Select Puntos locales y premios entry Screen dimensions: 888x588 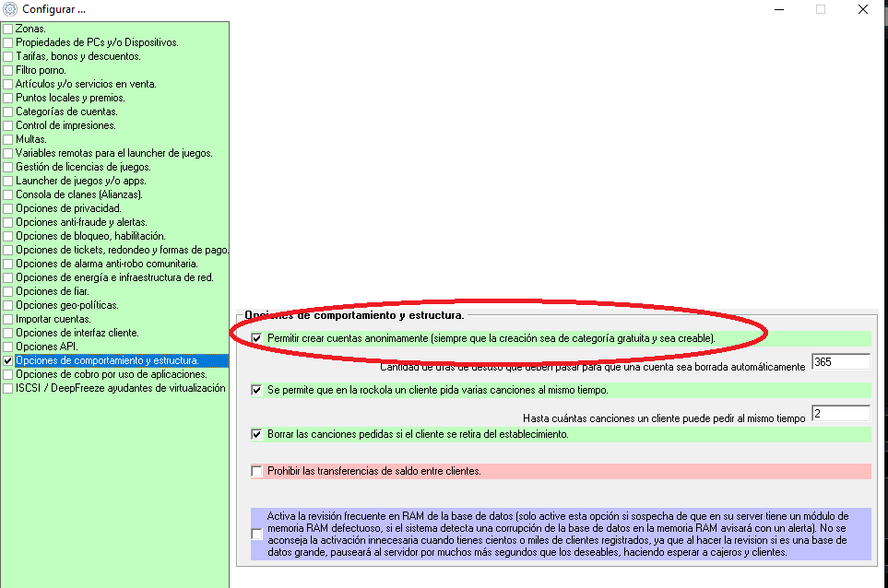(70, 98)
